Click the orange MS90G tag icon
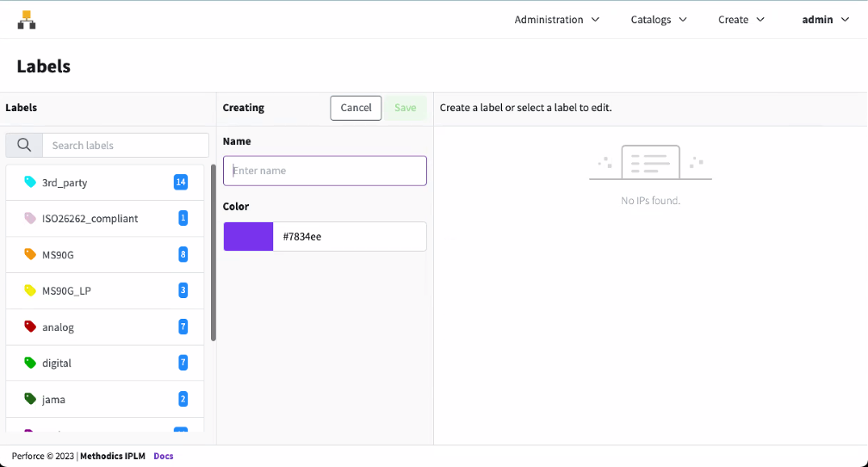Viewport: 868px width, 467px height. click(30, 255)
